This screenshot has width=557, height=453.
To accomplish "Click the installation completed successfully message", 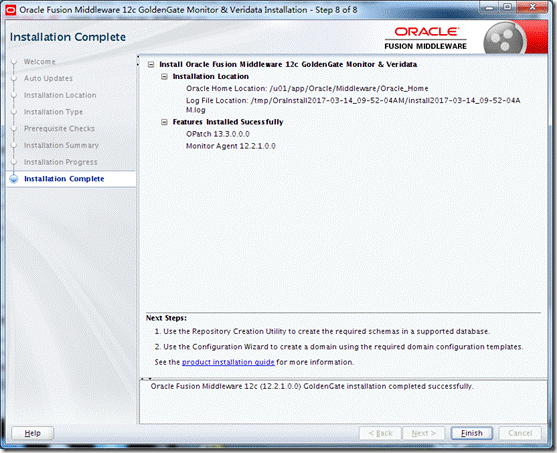I will point(312,387).
